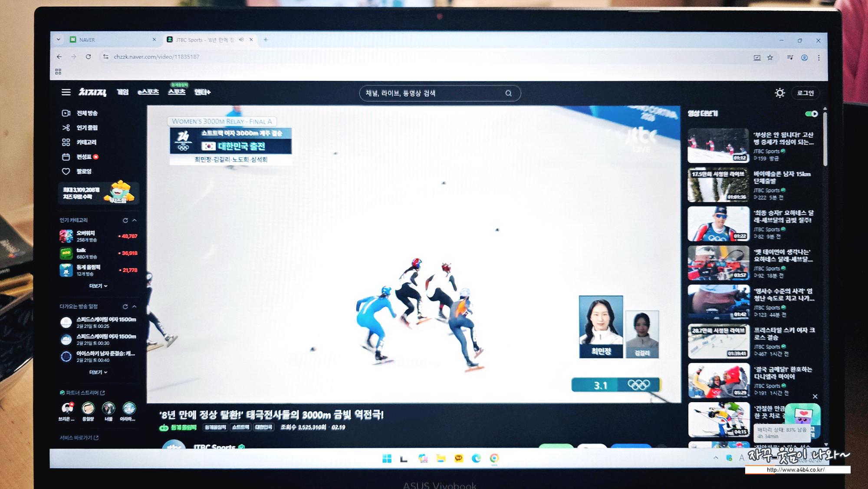Click the 팔로잉 heart icon

(66, 172)
